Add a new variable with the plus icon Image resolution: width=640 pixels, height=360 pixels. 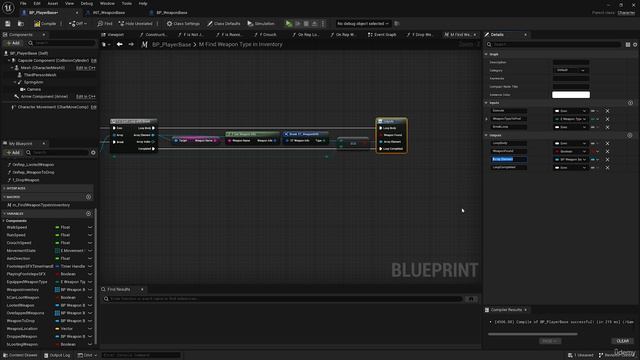[89, 213]
